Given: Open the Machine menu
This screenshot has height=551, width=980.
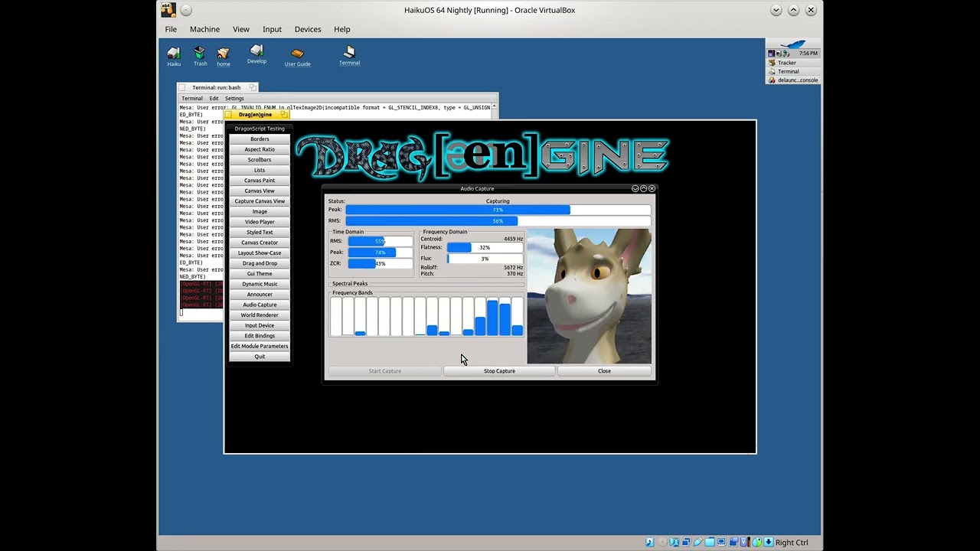Looking at the screenshot, I should [x=204, y=29].
